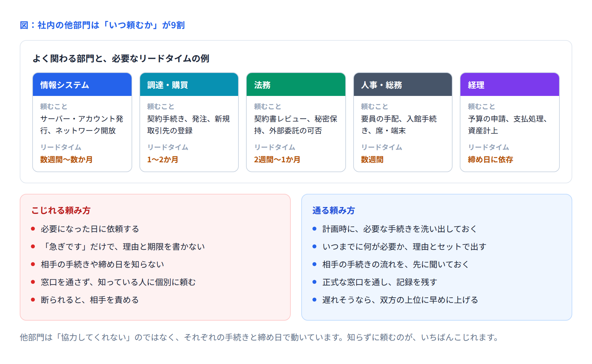Screen dimensions: 592x364
Task: Click the blue heading '通る頼み方'
Action: tap(334, 210)
